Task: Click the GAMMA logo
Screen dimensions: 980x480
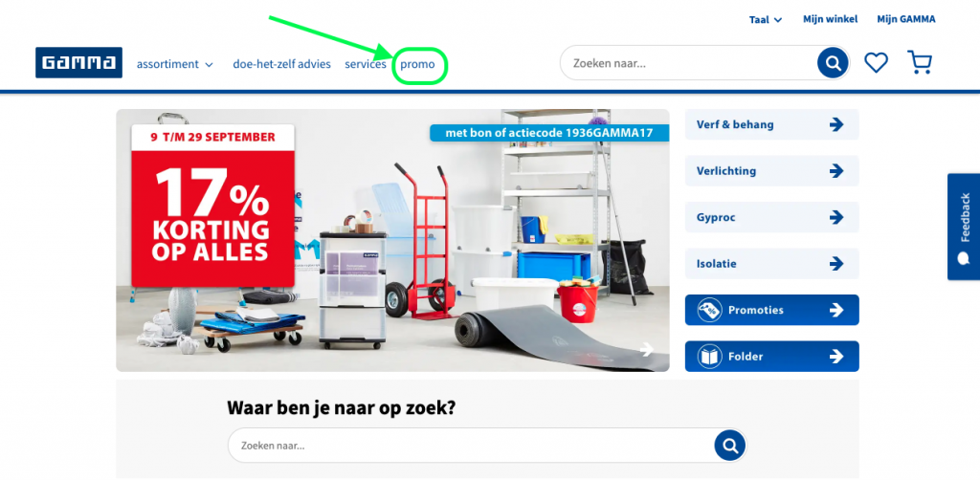Action: pyautogui.click(x=78, y=62)
